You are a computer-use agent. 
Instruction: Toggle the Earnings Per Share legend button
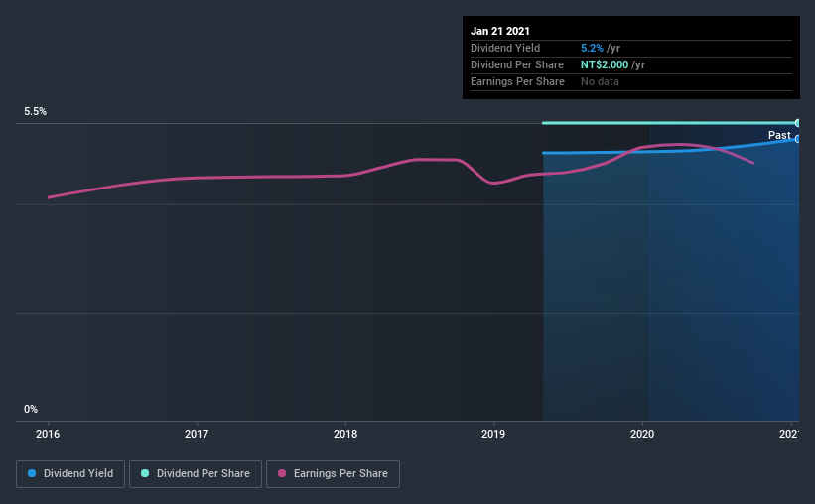coord(333,474)
